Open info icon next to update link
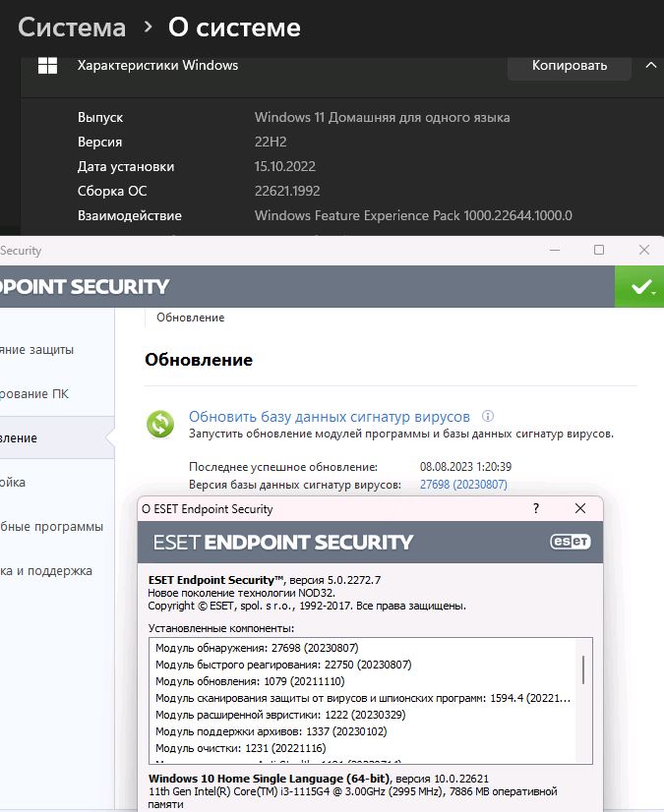 point(488,416)
